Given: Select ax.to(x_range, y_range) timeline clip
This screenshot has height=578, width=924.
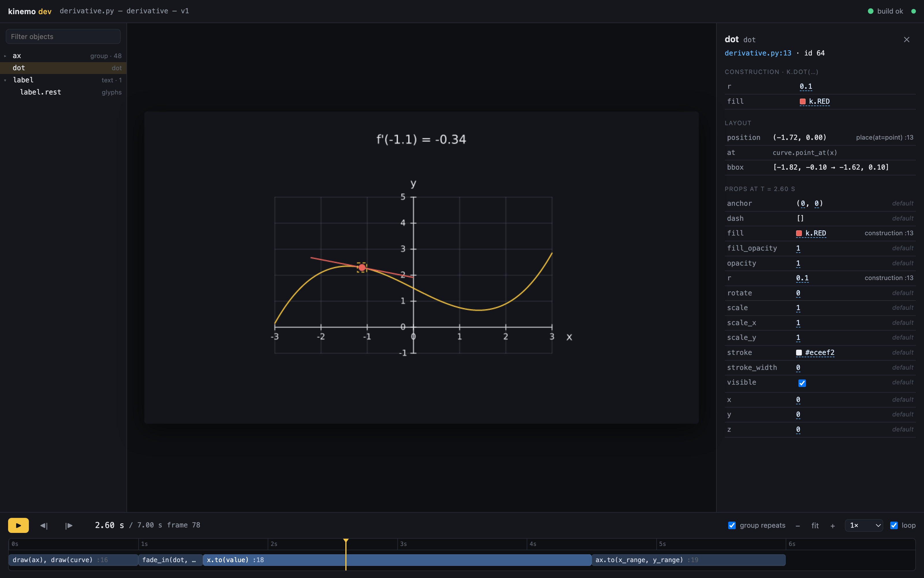Looking at the screenshot, I should 688,560.
